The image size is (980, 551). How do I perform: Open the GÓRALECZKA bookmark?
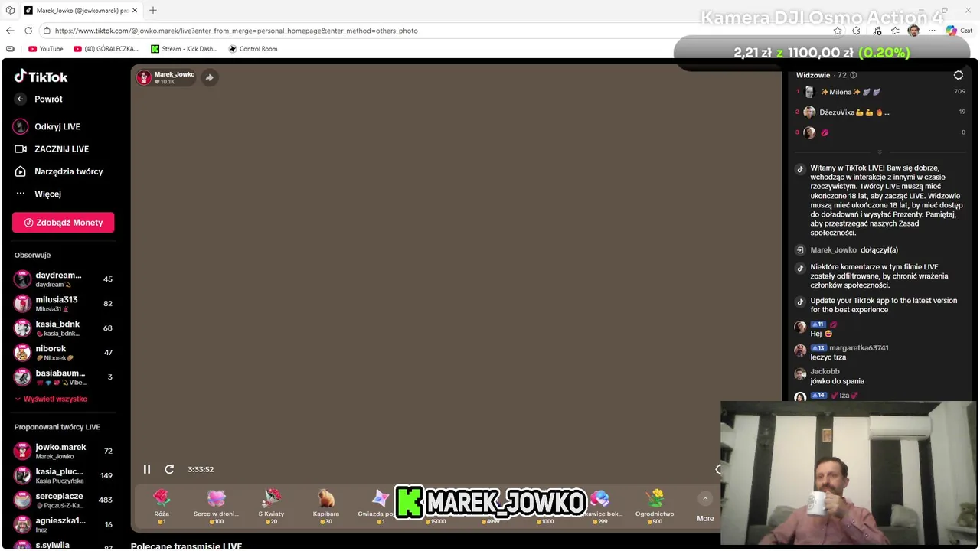pos(106,49)
